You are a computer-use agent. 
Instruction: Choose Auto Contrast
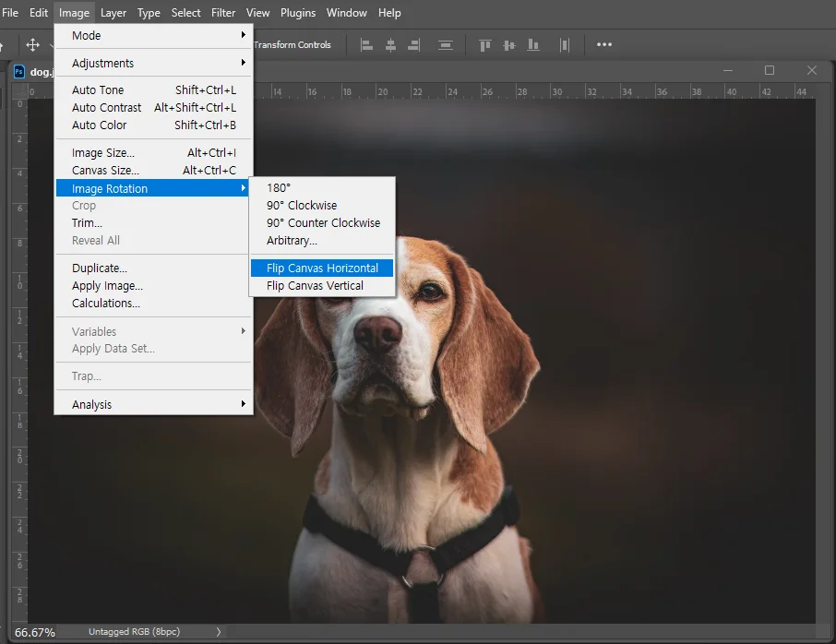tap(153, 107)
